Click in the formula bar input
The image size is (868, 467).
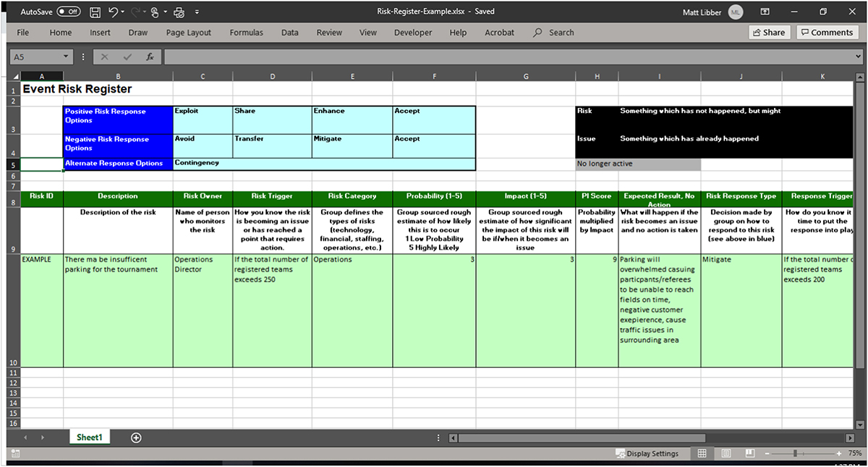506,56
